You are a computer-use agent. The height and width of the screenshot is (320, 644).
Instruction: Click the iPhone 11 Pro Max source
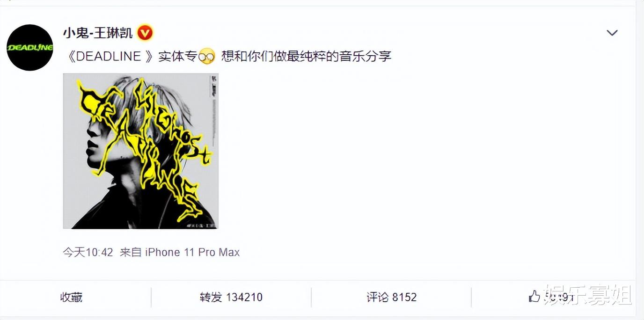(x=192, y=252)
